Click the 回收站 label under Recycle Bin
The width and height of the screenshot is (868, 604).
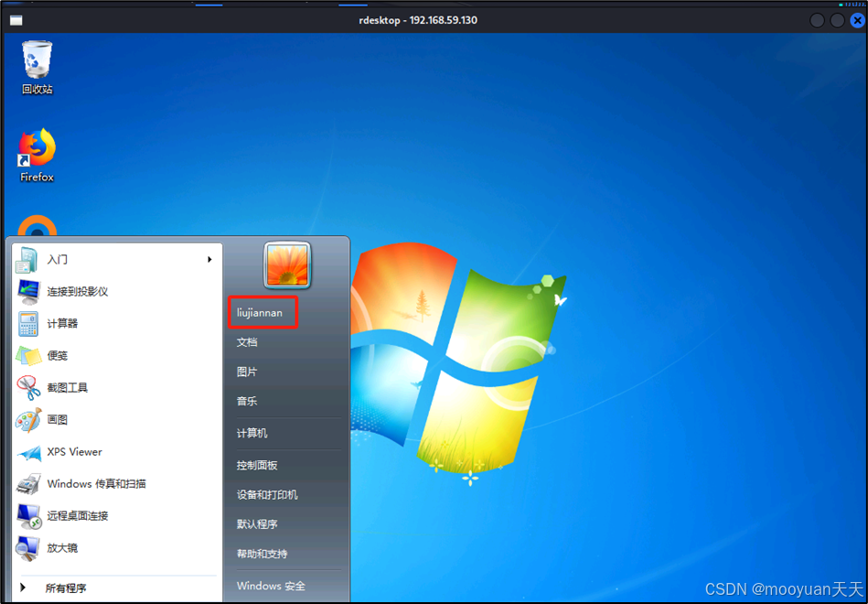pos(38,89)
